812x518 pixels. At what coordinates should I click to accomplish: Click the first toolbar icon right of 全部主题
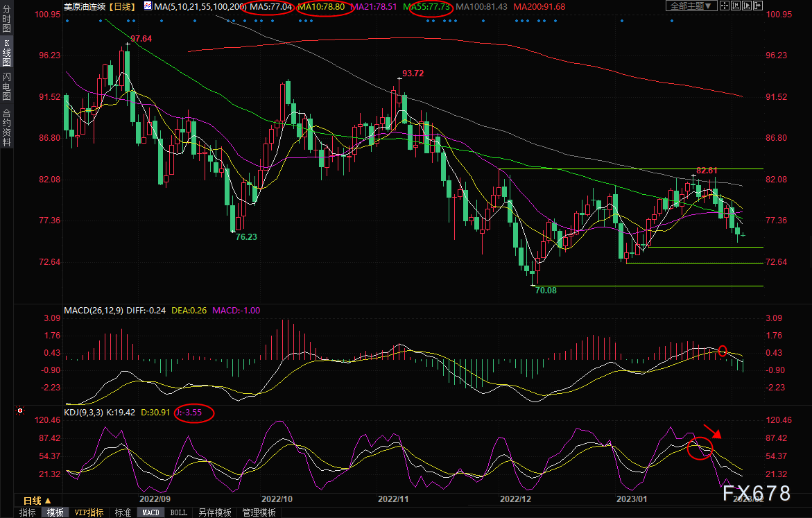click(x=725, y=6)
